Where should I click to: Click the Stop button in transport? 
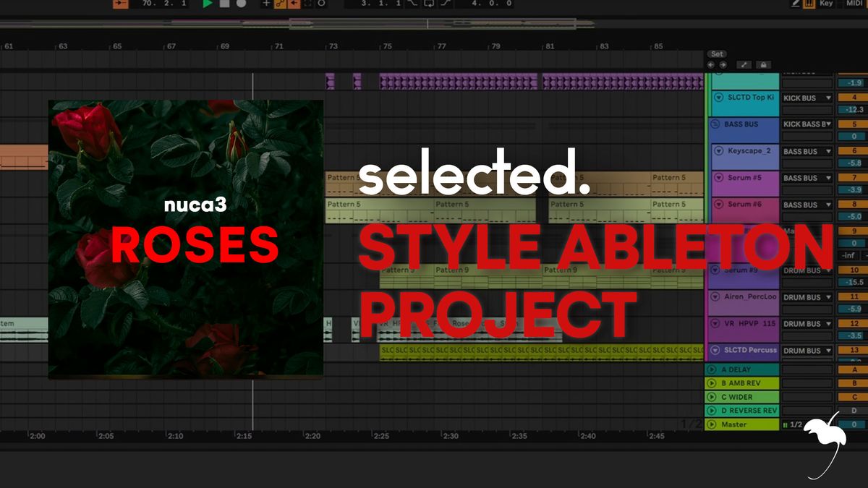point(224,4)
